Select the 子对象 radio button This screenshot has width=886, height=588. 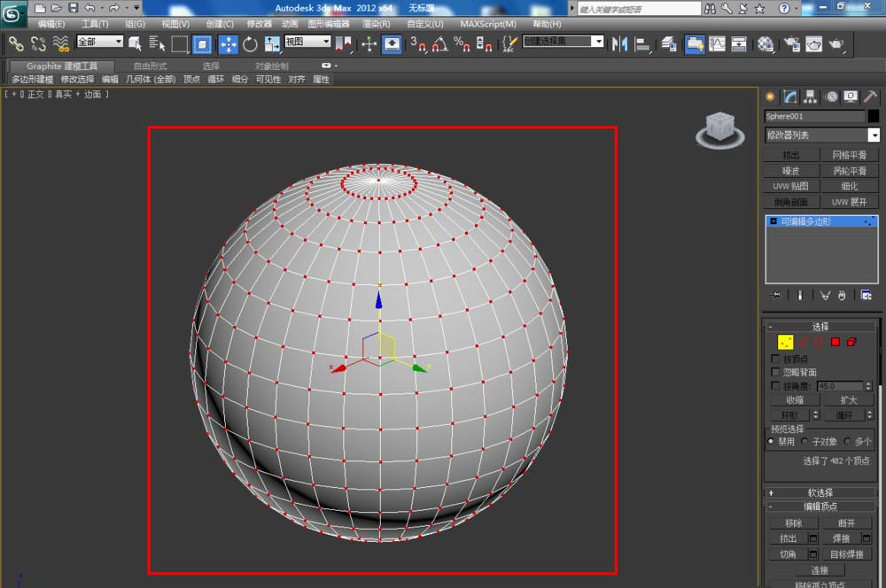[804, 441]
